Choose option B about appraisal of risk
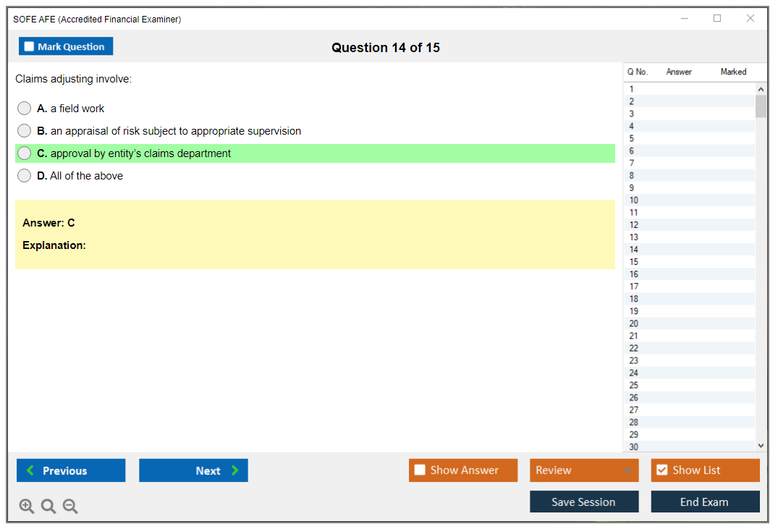 25,131
